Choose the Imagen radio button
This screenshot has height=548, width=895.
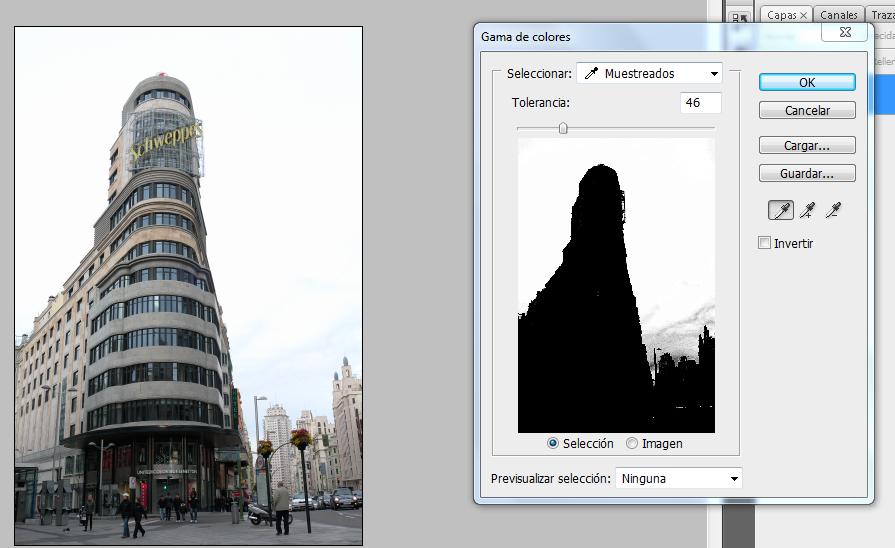(632, 443)
